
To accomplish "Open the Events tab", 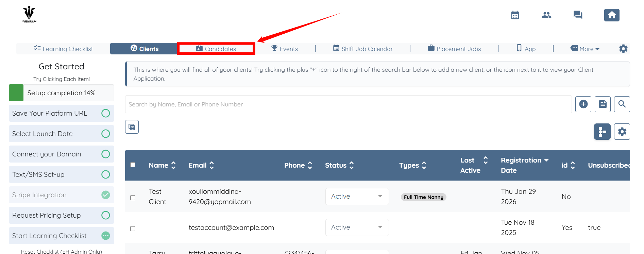I will [x=285, y=49].
